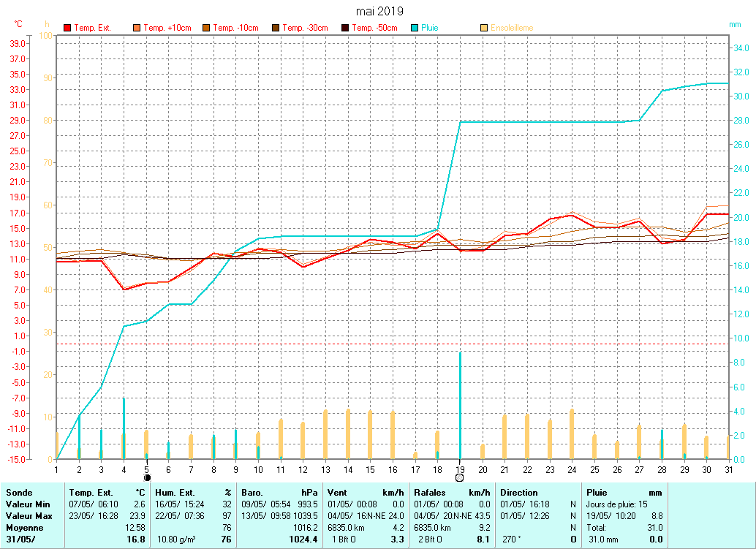
Task: Click the 'Valeur Max' row label
Action: click(x=26, y=516)
